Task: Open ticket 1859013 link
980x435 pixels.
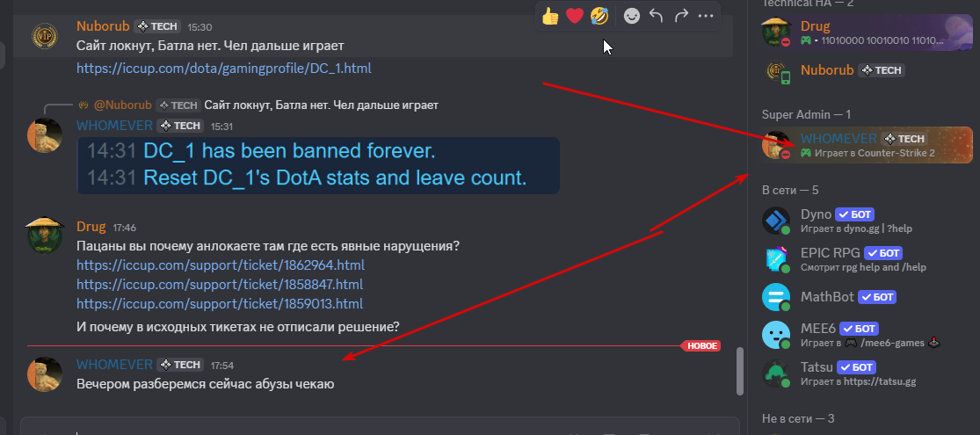Action: (x=220, y=304)
